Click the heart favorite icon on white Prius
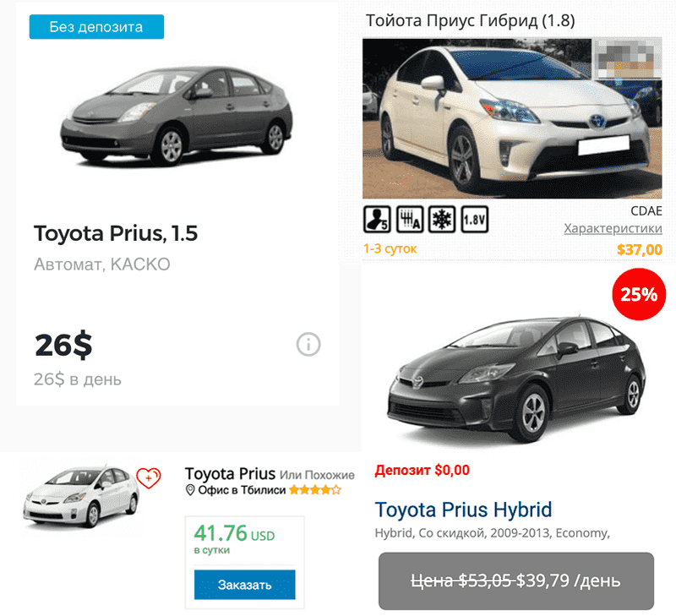The width and height of the screenshot is (676, 616). coord(149,478)
